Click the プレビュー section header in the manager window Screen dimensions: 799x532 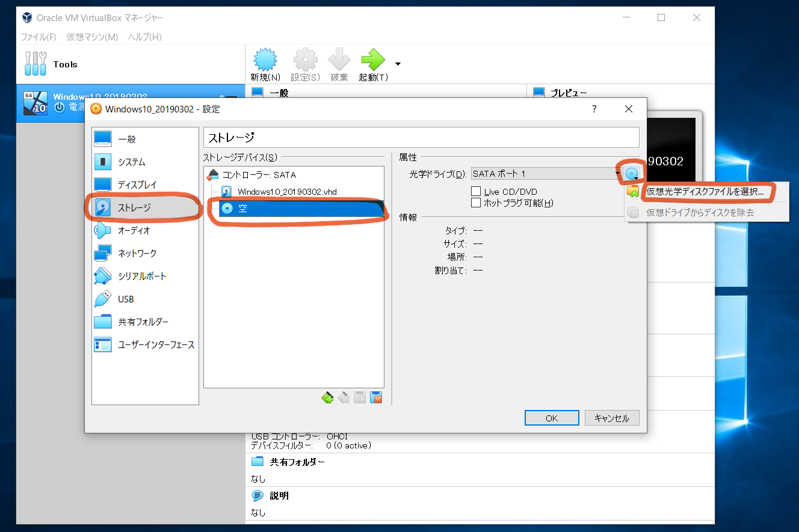[569, 93]
